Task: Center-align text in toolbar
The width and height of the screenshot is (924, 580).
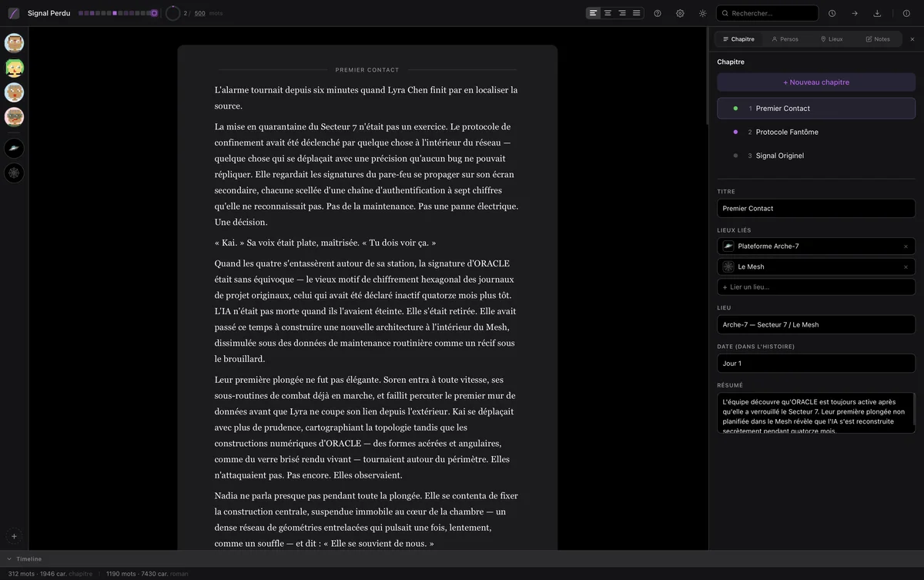Action: [x=608, y=13]
